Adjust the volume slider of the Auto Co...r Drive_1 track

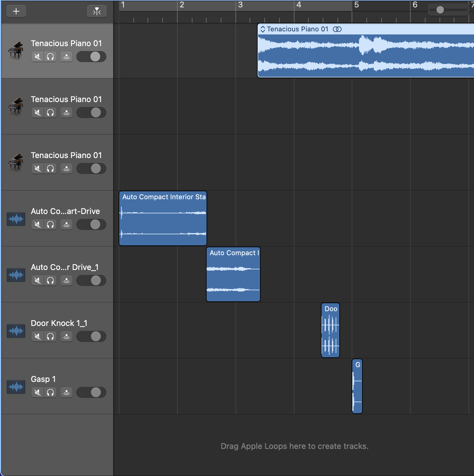91,281
